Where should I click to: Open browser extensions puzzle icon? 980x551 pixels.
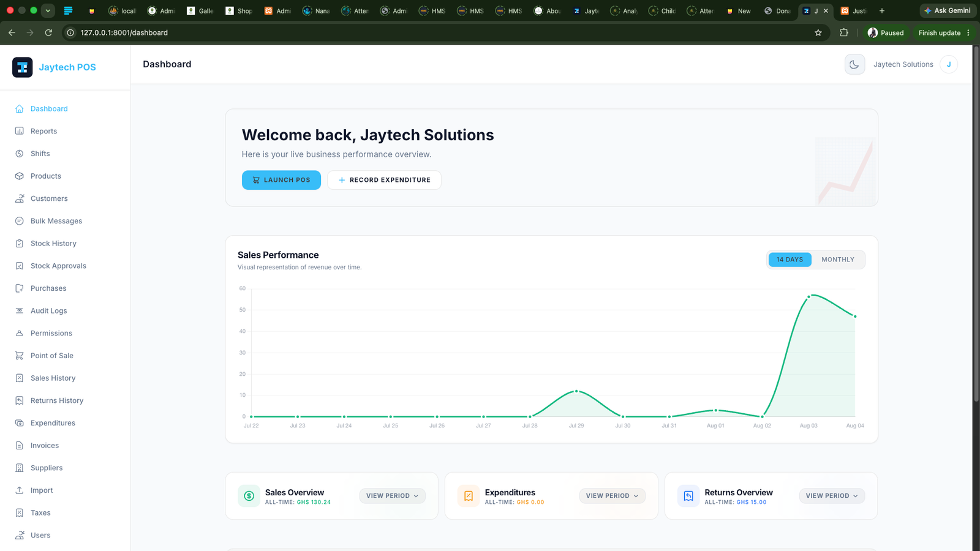(x=844, y=32)
